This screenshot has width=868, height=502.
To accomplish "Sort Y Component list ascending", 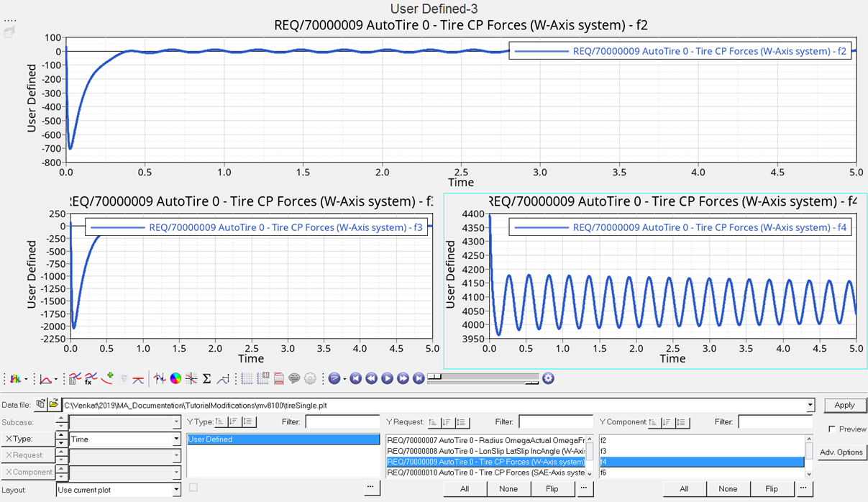I will pos(653,422).
